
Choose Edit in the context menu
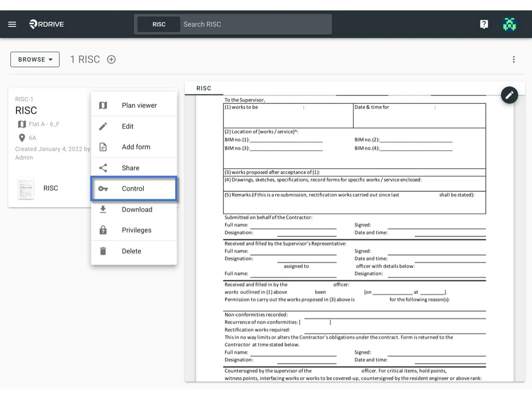point(134,126)
